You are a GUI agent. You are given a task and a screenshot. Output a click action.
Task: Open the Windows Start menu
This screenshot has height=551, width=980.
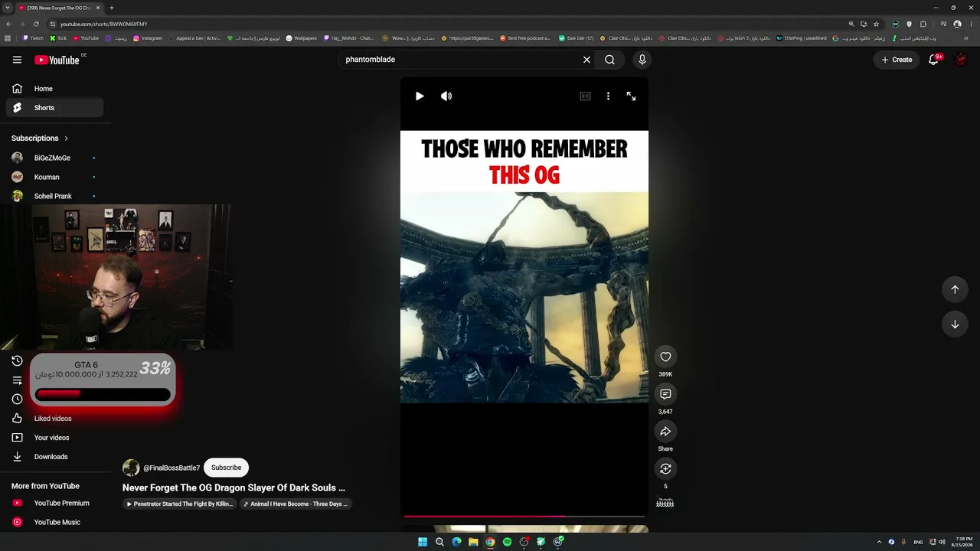423,542
